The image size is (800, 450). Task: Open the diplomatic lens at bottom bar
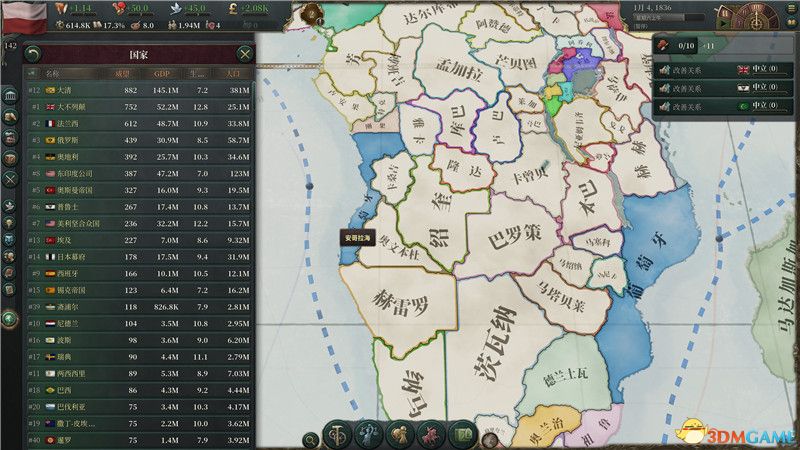(400, 435)
